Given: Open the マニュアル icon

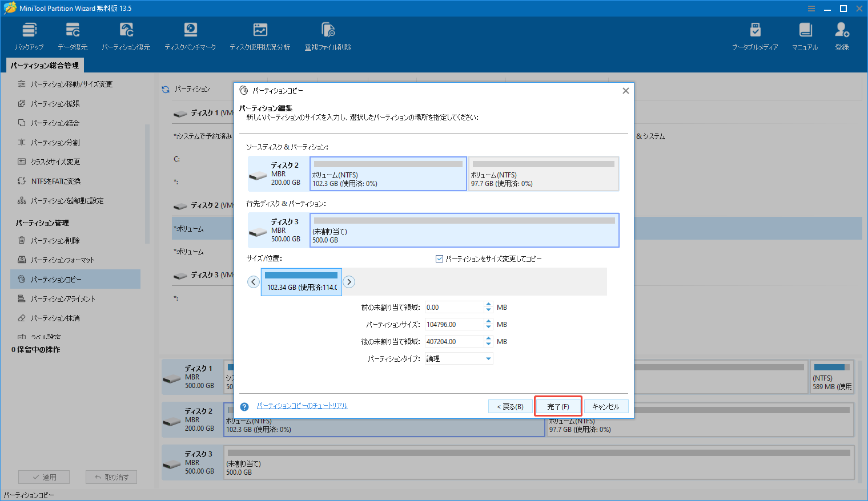Looking at the screenshot, I should pos(805,34).
